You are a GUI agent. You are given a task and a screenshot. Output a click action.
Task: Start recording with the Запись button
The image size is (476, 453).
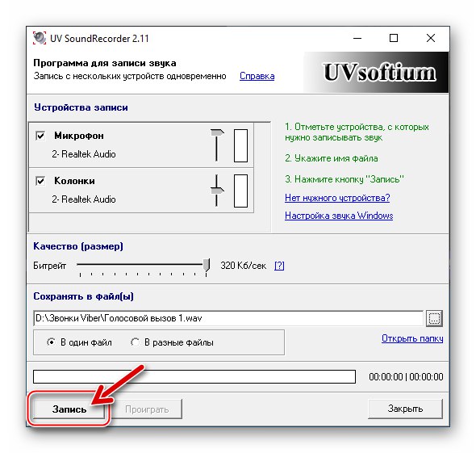point(69,409)
